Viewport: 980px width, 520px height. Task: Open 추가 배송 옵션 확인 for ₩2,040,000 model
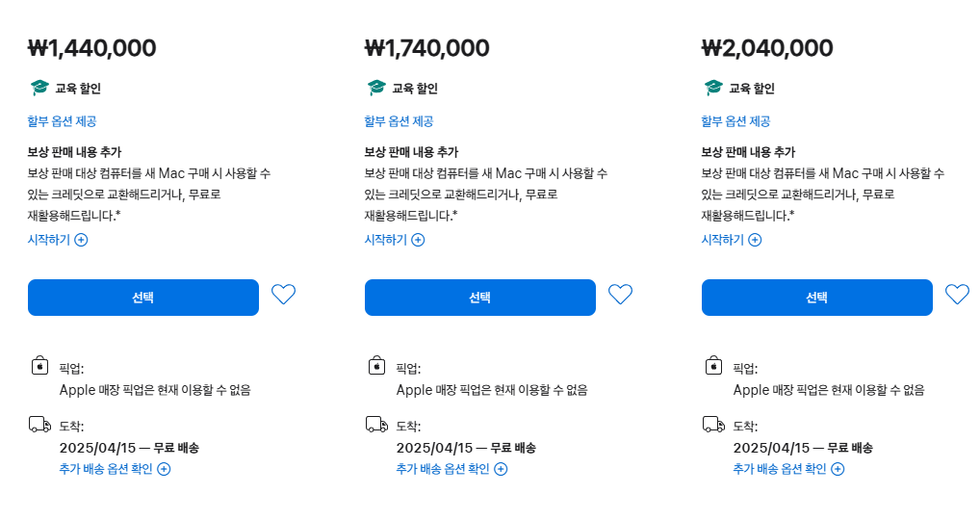788,469
